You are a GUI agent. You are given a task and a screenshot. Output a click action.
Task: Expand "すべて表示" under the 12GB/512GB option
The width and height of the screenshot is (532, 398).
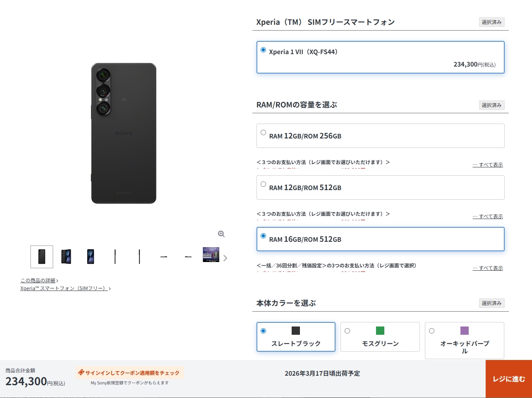click(488, 217)
